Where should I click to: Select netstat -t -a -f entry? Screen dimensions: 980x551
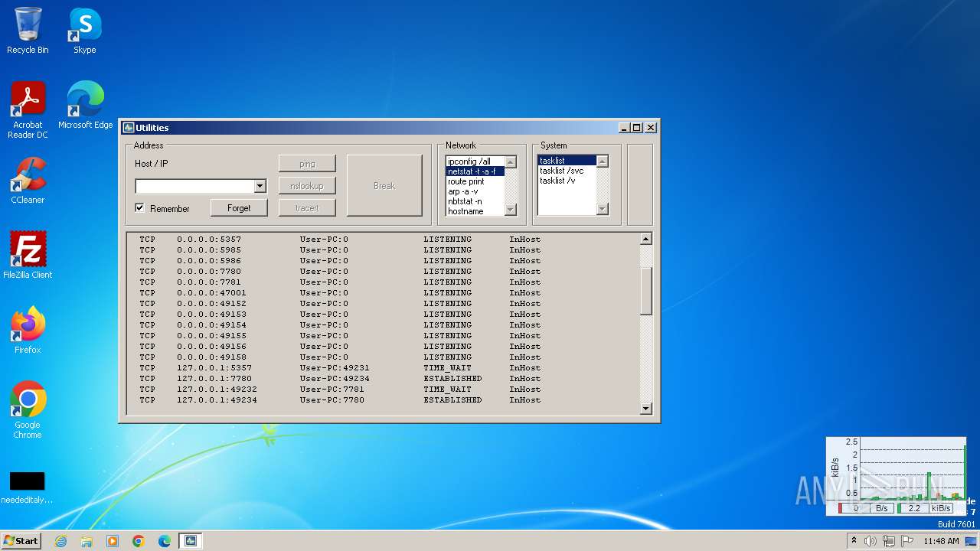tap(475, 171)
